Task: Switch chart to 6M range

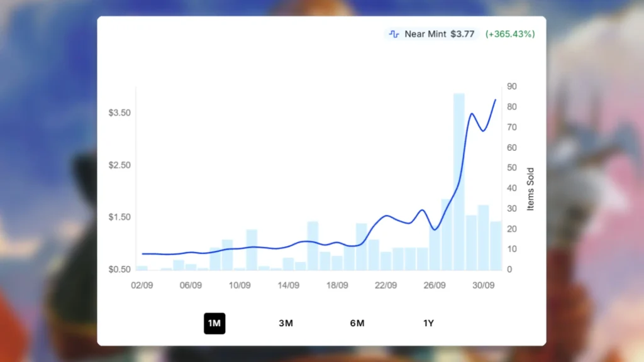Action: point(357,324)
